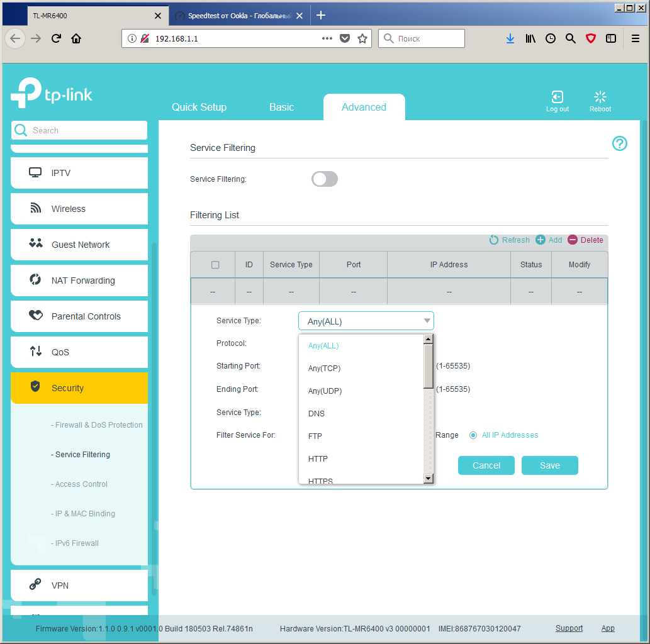Click the Refresh icon in Filtering List

click(493, 240)
